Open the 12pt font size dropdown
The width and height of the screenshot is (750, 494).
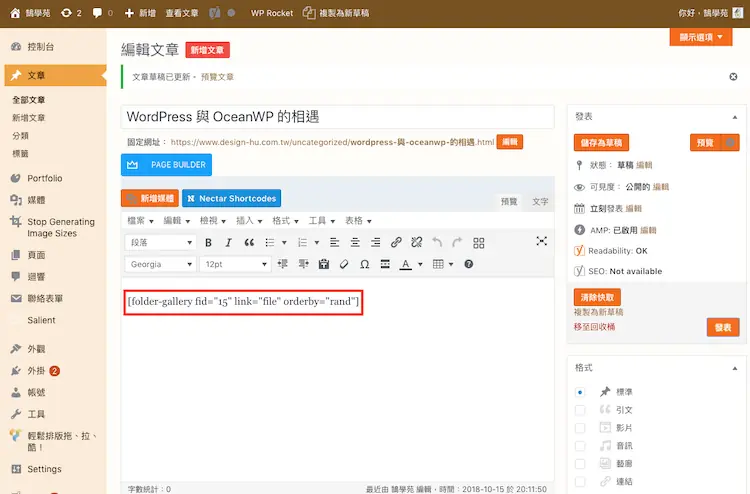pyautogui.click(x=235, y=264)
